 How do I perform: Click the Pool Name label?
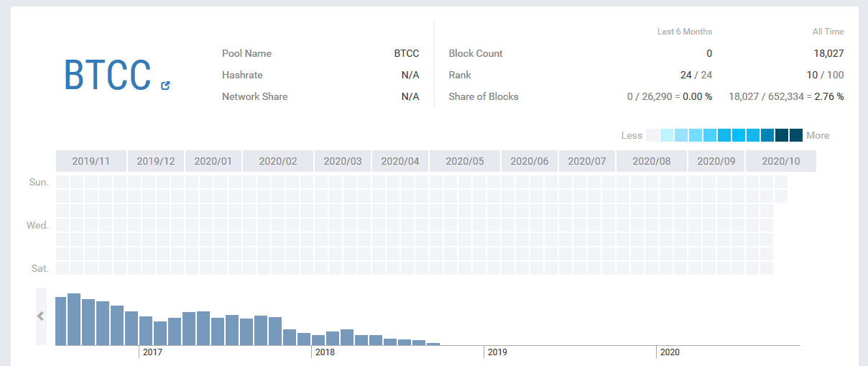click(x=246, y=53)
